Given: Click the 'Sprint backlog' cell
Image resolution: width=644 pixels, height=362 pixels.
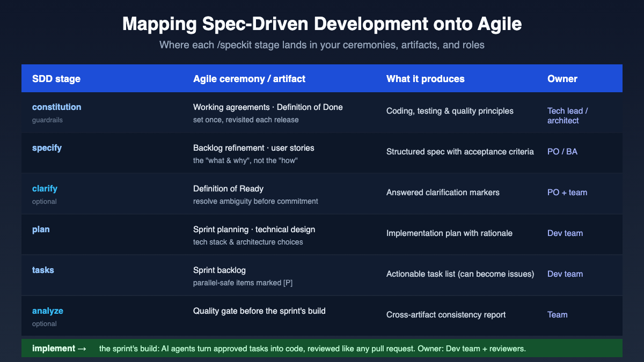Looking at the screenshot, I should point(219,270).
